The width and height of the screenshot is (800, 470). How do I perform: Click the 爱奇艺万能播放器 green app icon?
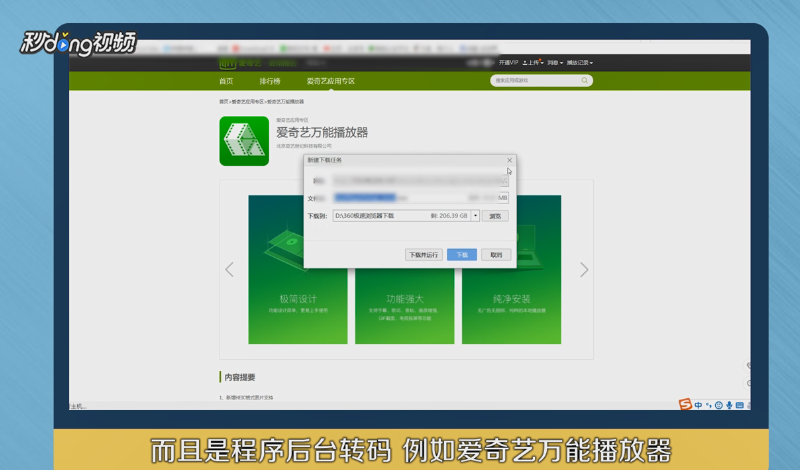coord(244,141)
